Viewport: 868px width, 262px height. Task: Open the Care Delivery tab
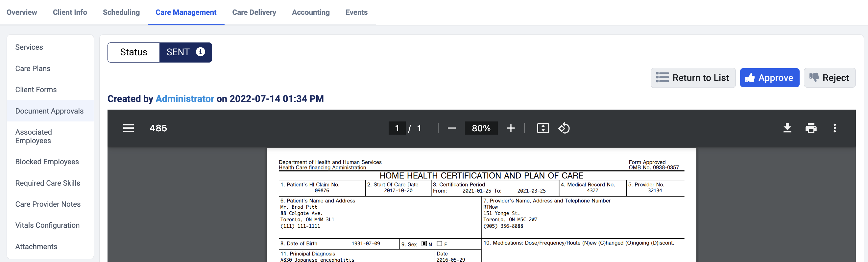coord(254,12)
